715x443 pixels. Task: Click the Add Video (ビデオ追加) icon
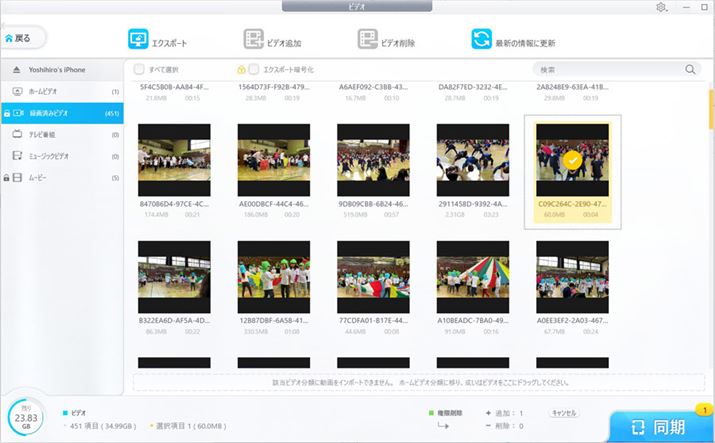pos(254,41)
